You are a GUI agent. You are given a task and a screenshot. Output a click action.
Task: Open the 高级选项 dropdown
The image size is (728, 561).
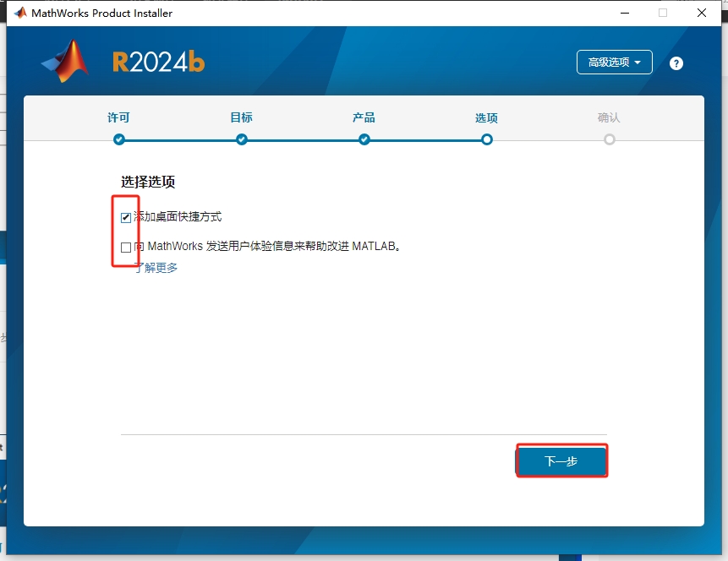(614, 62)
